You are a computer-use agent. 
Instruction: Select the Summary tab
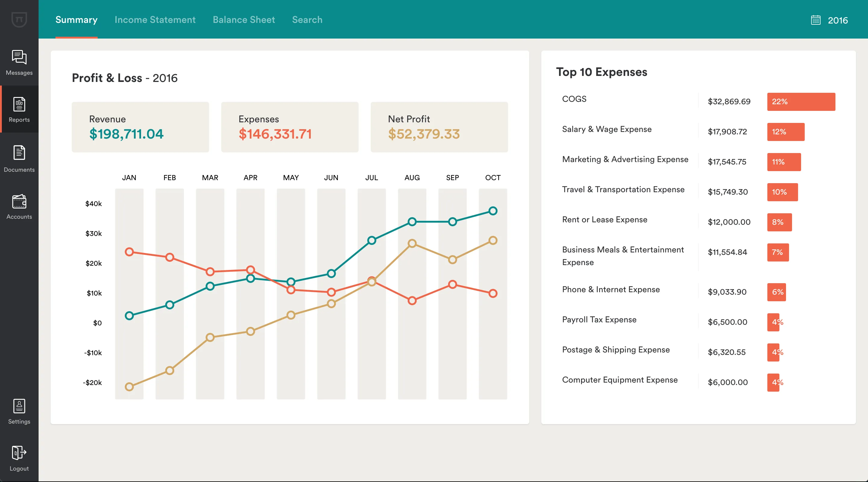(77, 20)
